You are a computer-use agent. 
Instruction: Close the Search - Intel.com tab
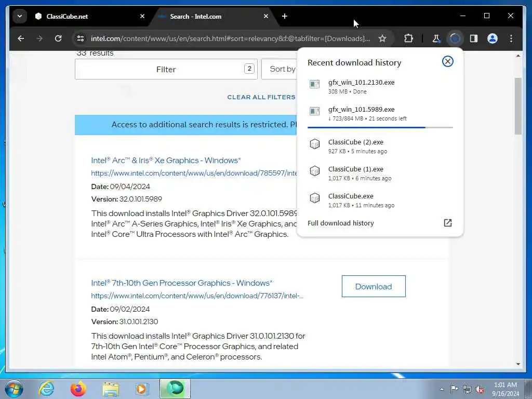[x=266, y=16]
